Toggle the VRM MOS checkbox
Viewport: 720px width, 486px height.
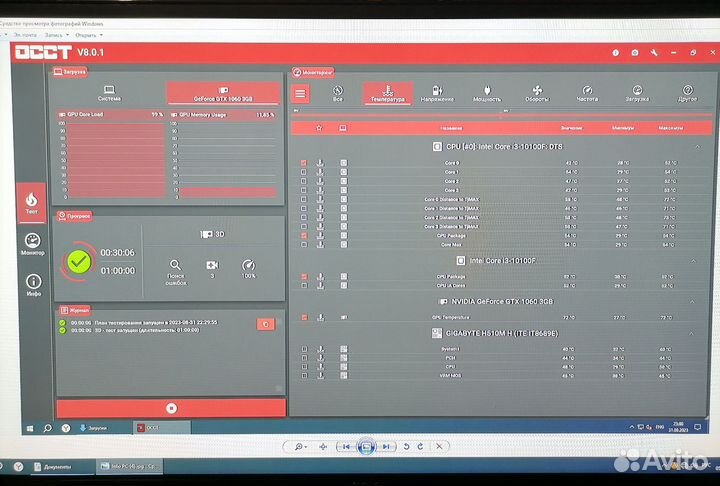coord(304,375)
